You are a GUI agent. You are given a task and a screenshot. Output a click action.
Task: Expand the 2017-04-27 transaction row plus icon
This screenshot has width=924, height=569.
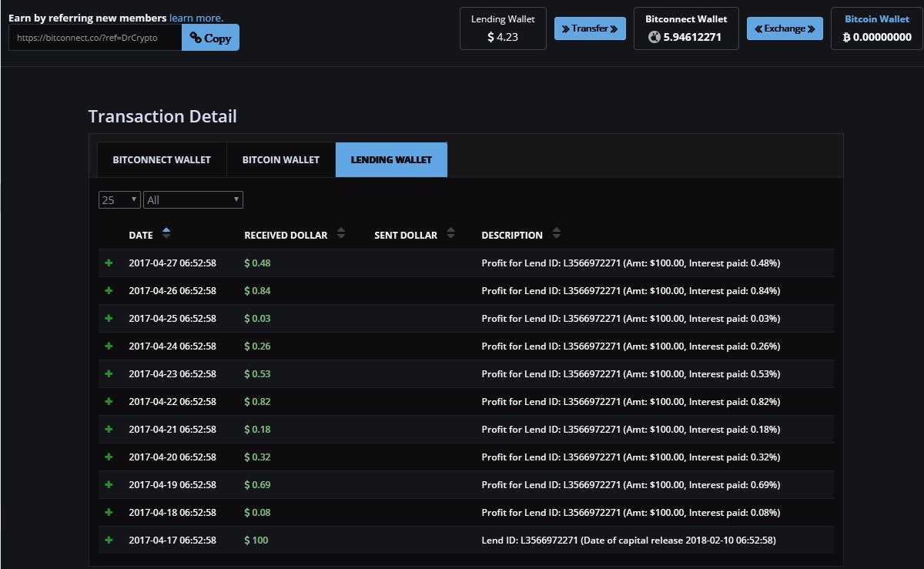[109, 263]
